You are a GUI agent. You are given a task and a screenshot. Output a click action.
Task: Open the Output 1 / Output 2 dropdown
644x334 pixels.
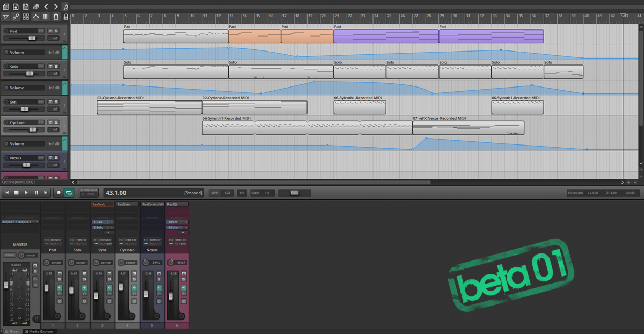[20, 222]
